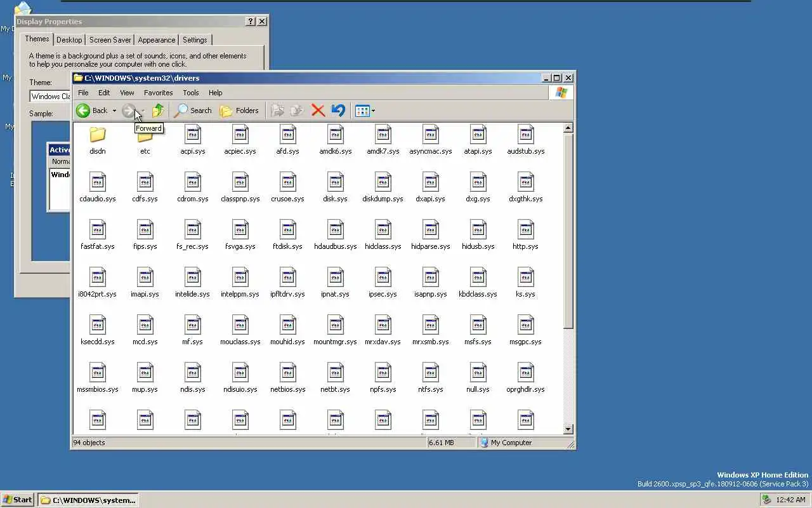Click the system tray safely remove icon
The height and width of the screenshot is (508, 812).
[766, 500]
